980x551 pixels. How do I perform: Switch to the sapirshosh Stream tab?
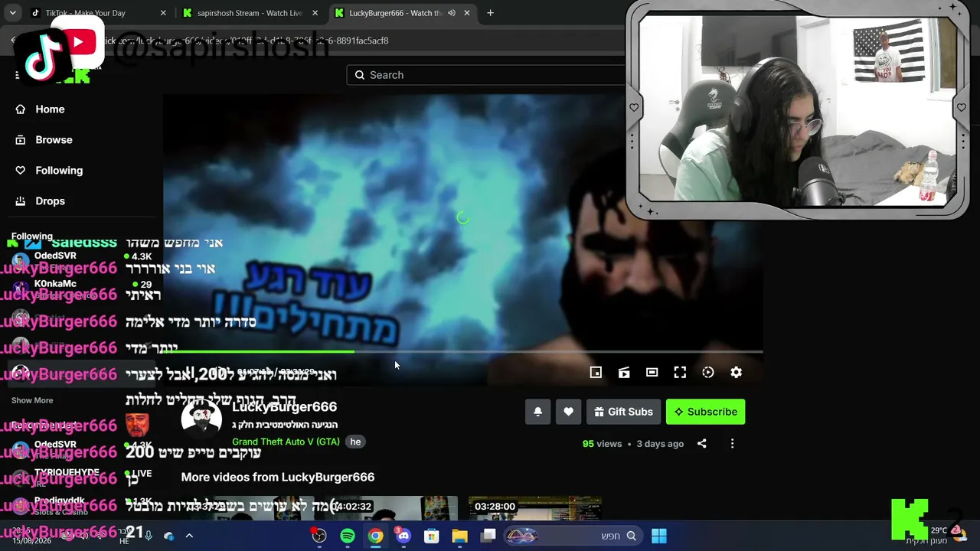point(250,13)
